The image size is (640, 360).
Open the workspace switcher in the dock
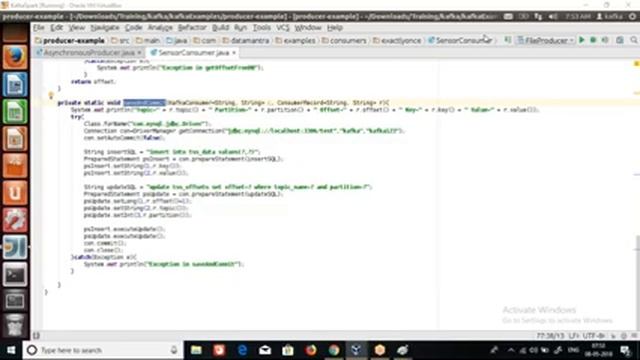point(15,301)
